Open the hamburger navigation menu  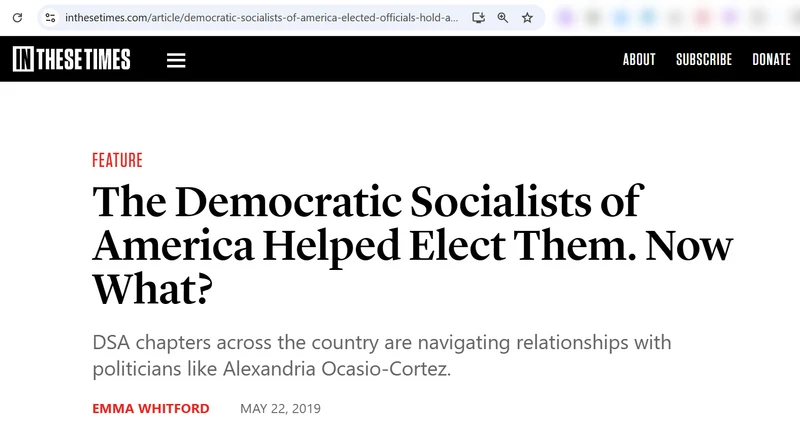176,60
